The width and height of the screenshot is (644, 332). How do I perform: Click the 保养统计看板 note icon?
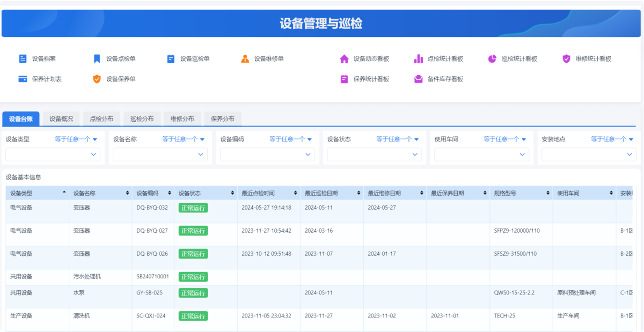click(344, 79)
